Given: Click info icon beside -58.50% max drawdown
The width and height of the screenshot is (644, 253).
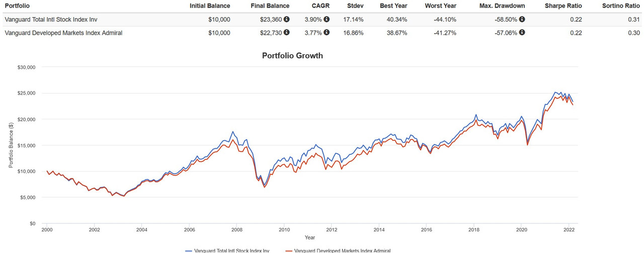Looking at the screenshot, I should pos(522,20).
